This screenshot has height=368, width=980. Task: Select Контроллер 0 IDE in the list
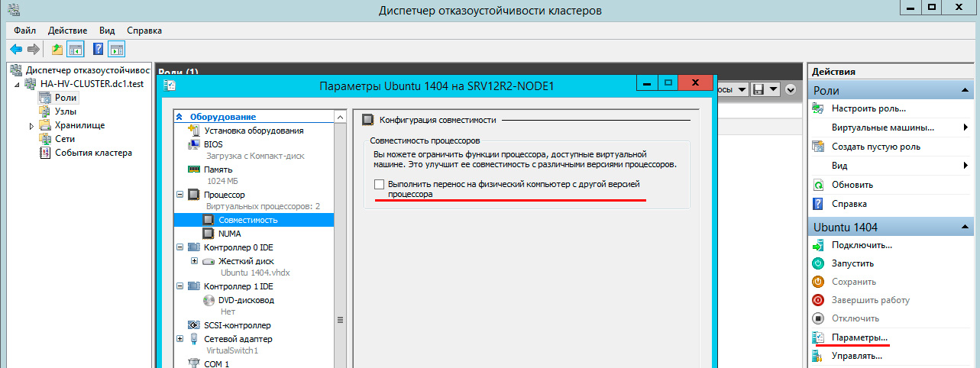pyautogui.click(x=238, y=247)
